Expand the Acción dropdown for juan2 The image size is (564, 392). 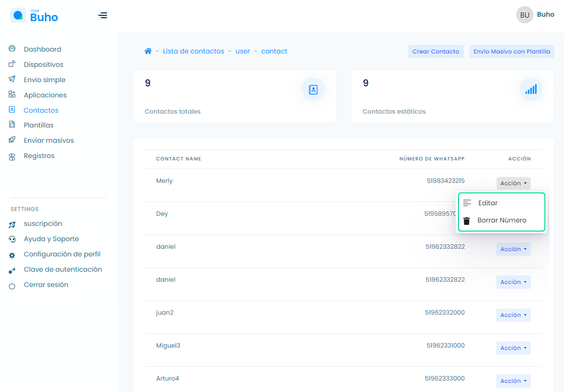point(513,315)
